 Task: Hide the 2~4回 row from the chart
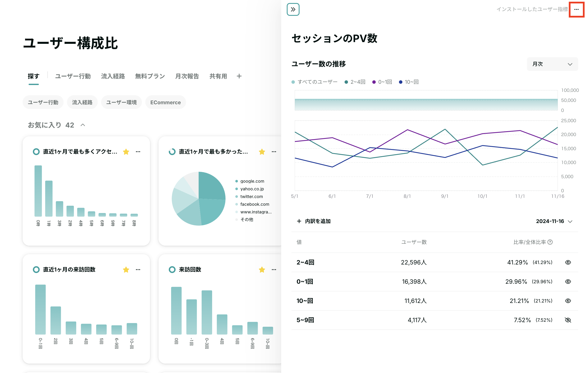tap(568, 262)
